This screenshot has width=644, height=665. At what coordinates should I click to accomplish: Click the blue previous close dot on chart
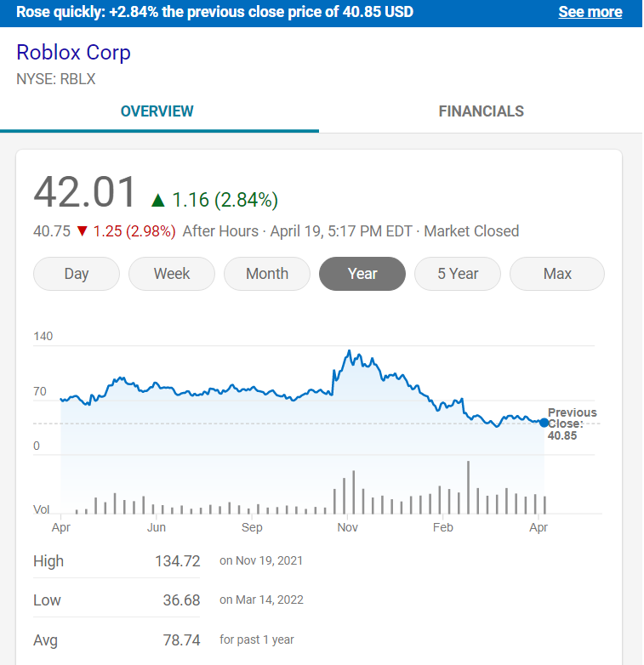pyautogui.click(x=544, y=423)
